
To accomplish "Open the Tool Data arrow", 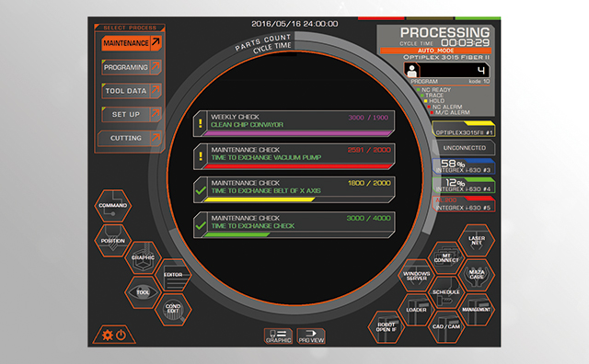I will [156, 90].
